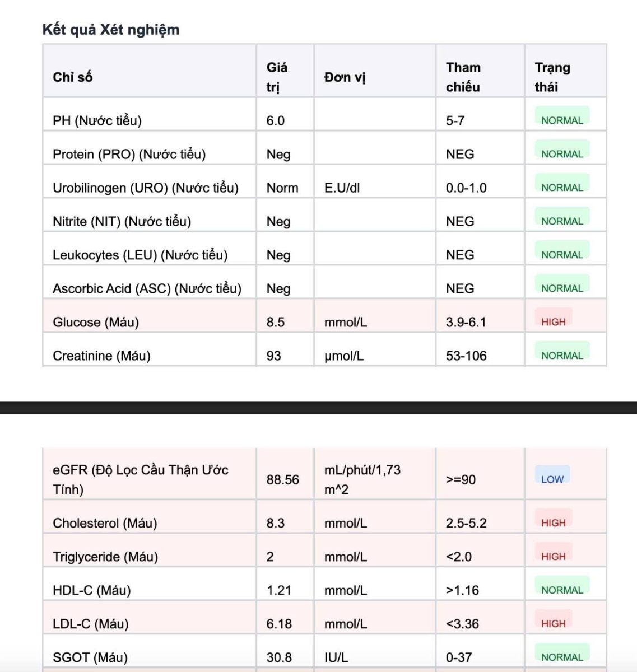Select the NORMAL badge for PH (Nước tiểu)
637x672 pixels.
(562, 120)
